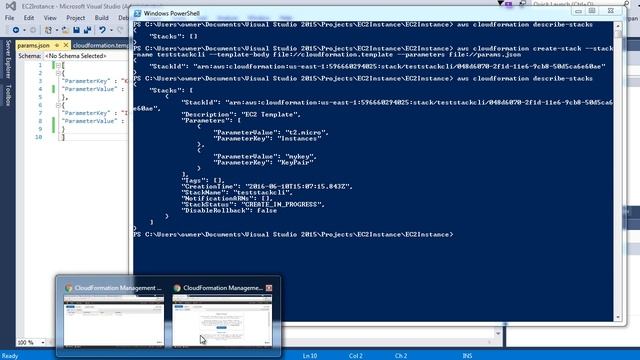Open the Undo history dropdown arrow

[111, 30]
